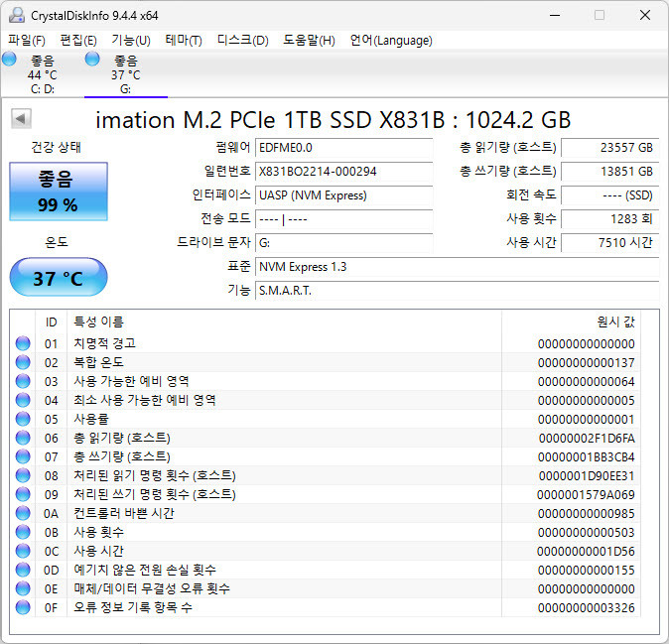Click the 온도 label above temperature
669x644 pixels.
pos(57,242)
